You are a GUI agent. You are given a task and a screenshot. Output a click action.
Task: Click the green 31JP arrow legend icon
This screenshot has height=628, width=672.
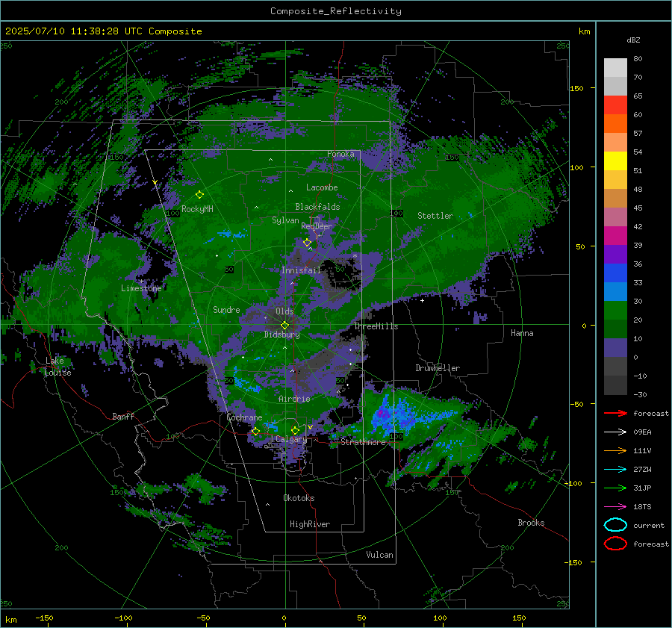(615, 488)
